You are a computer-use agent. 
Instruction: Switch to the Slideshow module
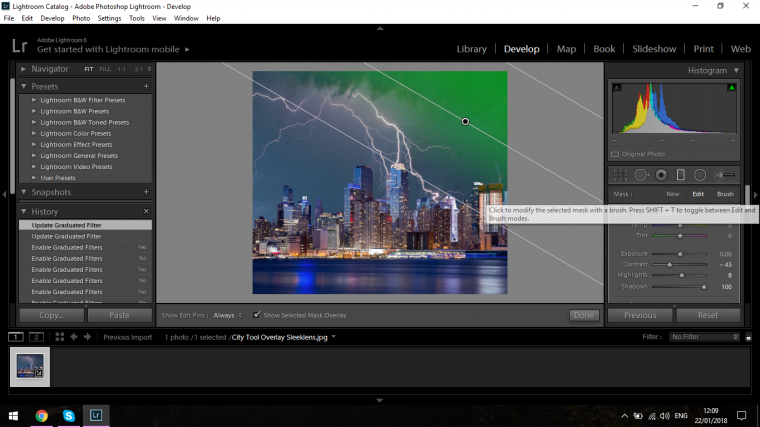tap(654, 49)
